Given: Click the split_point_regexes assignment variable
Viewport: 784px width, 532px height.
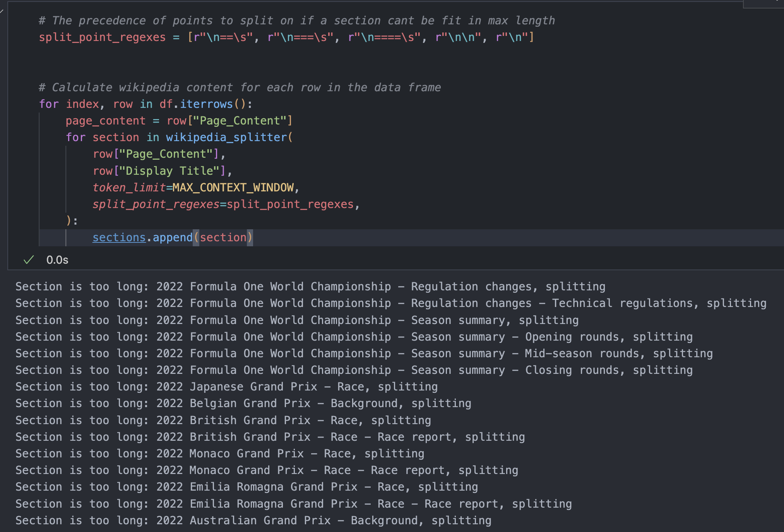Looking at the screenshot, I should [102, 37].
